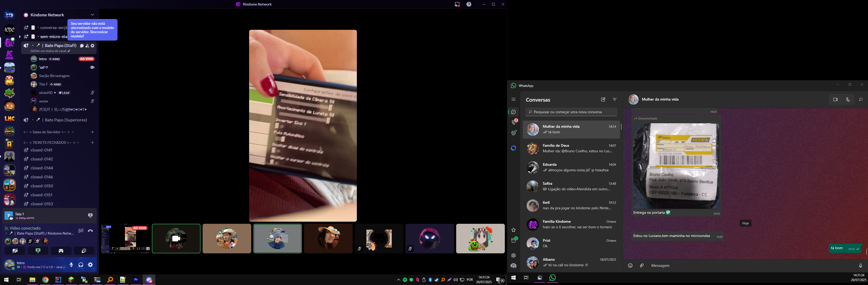Attach a file in WhatsApp chat

642,265
